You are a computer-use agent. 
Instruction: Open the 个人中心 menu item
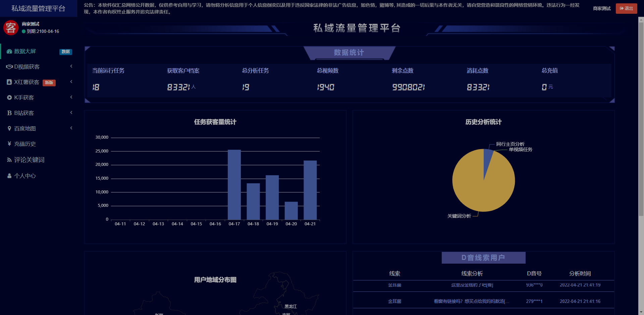point(25,176)
